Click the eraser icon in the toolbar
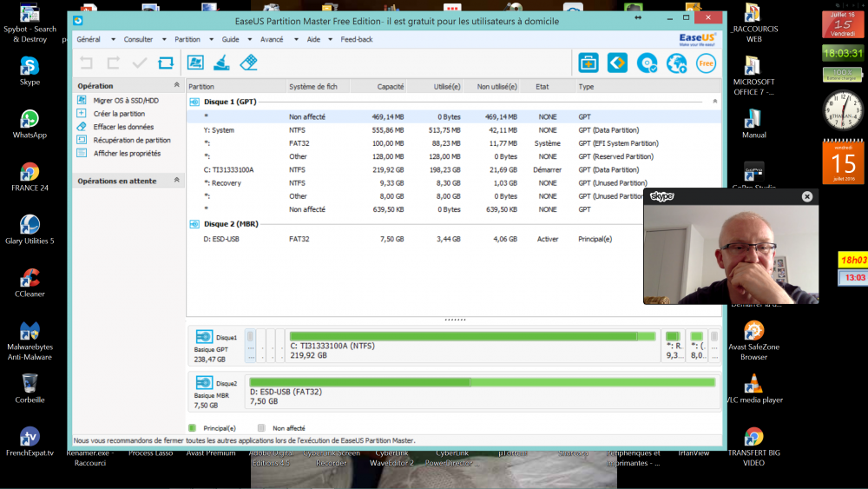Screen dimensions: 868x489 click(249, 63)
